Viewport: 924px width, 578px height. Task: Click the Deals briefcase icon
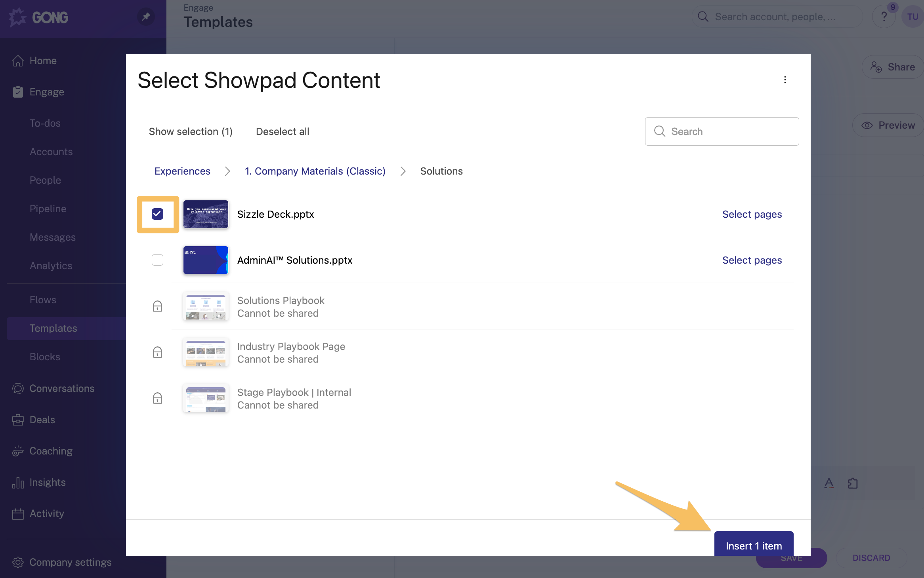[x=18, y=420]
